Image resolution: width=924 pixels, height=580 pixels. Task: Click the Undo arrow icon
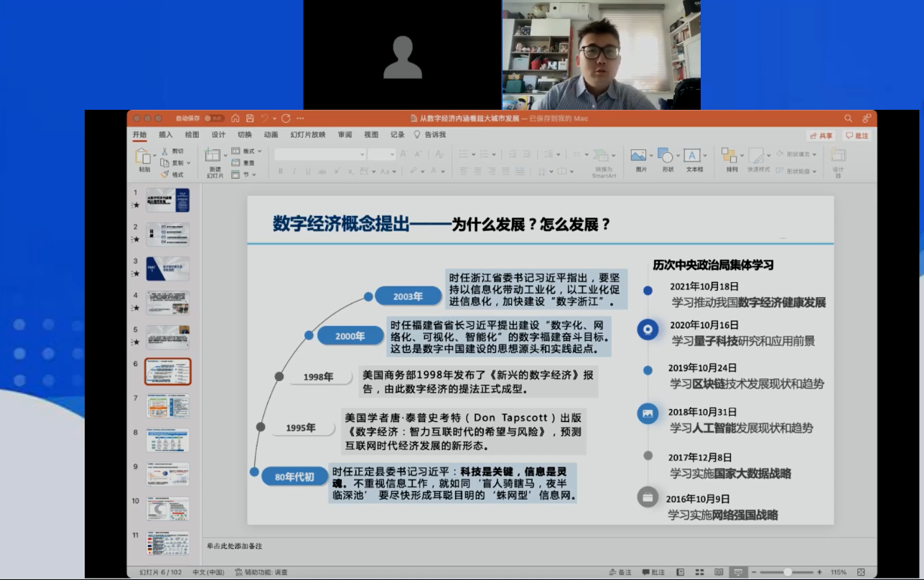click(264, 118)
